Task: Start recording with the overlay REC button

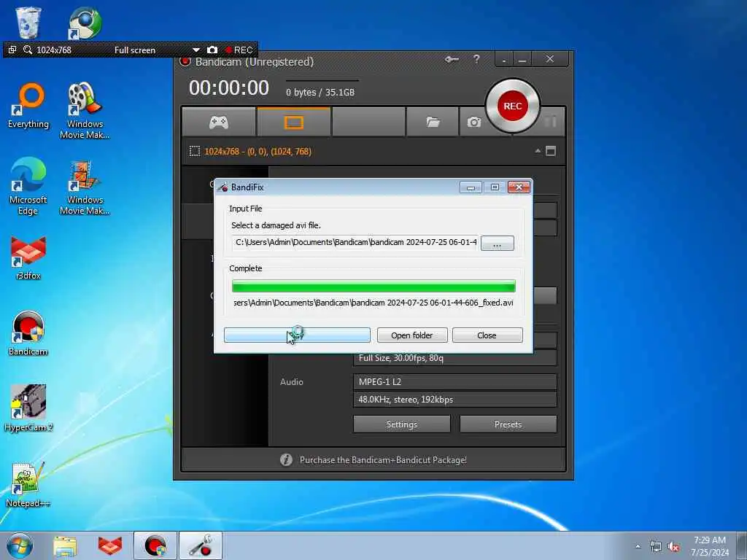Action: click(x=239, y=50)
